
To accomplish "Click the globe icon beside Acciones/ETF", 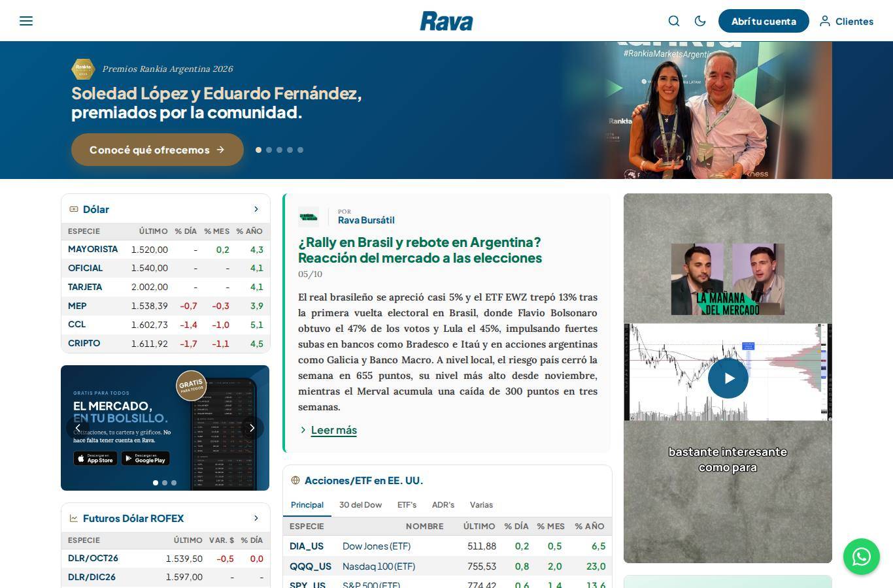I will click(x=295, y=480).
